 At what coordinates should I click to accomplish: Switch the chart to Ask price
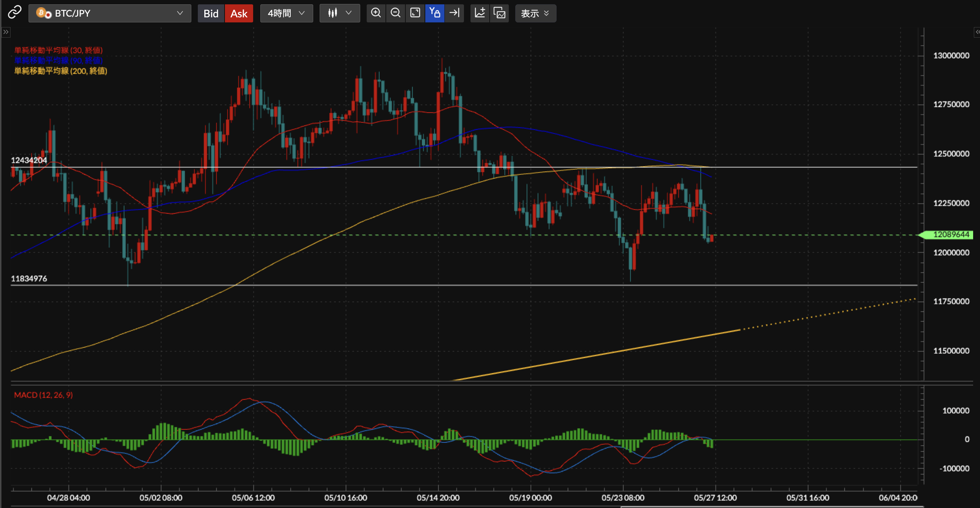(x=239, y=13)
